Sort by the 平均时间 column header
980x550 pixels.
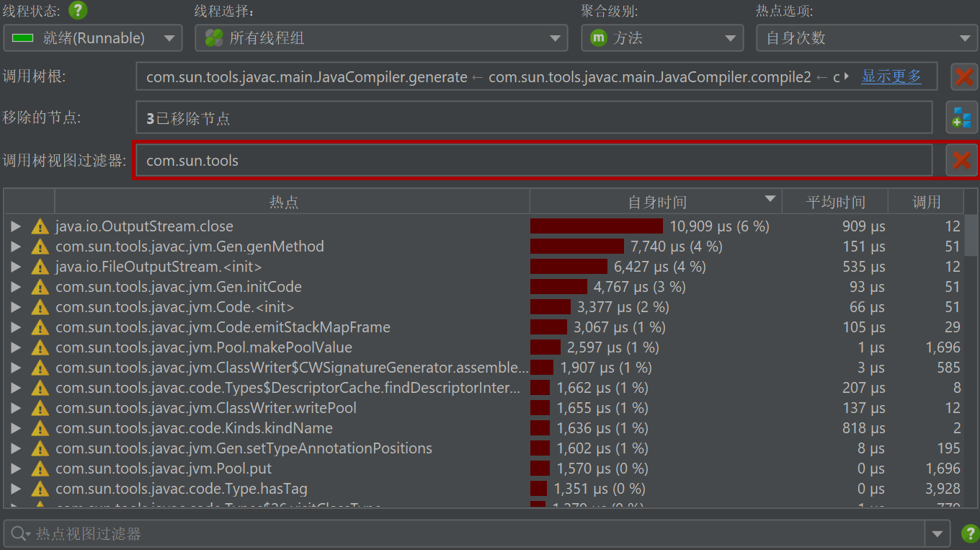click(834, 202)
